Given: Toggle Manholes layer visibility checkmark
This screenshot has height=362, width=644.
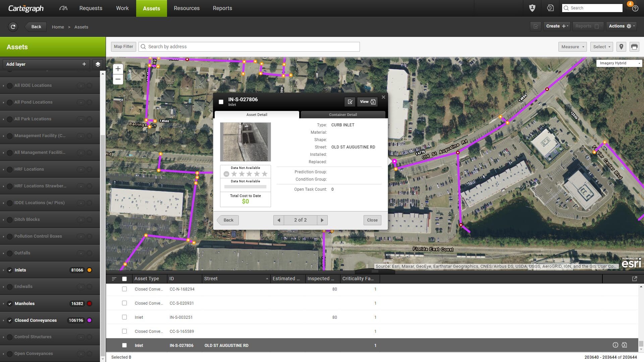Looking at the screenshot, I should 10,304.
